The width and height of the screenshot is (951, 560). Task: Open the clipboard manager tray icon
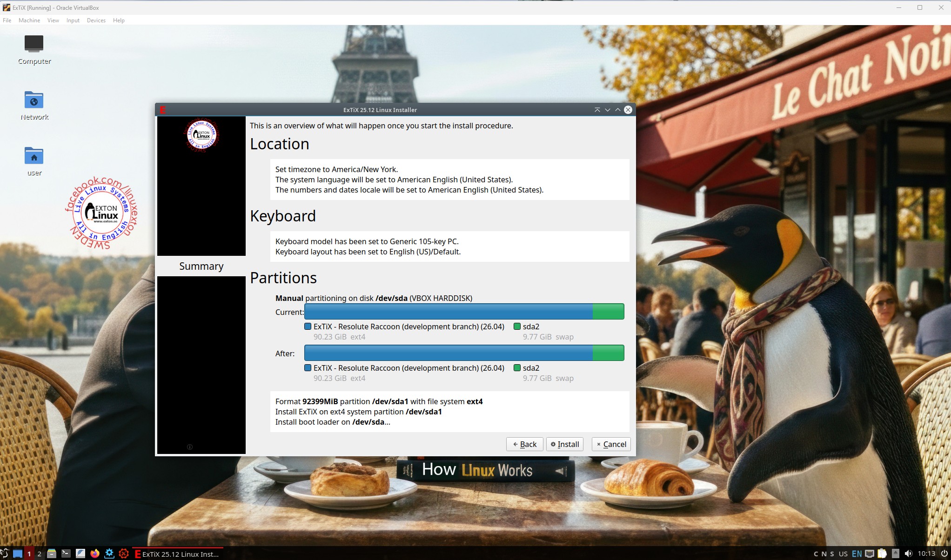coord(882,553)
